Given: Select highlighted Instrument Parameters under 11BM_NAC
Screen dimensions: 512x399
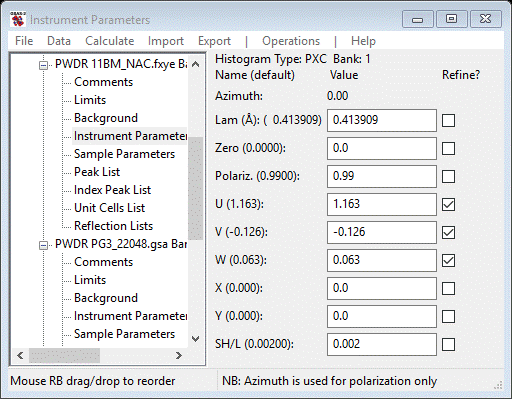Looking at the screenshot, I should point(130,136).
